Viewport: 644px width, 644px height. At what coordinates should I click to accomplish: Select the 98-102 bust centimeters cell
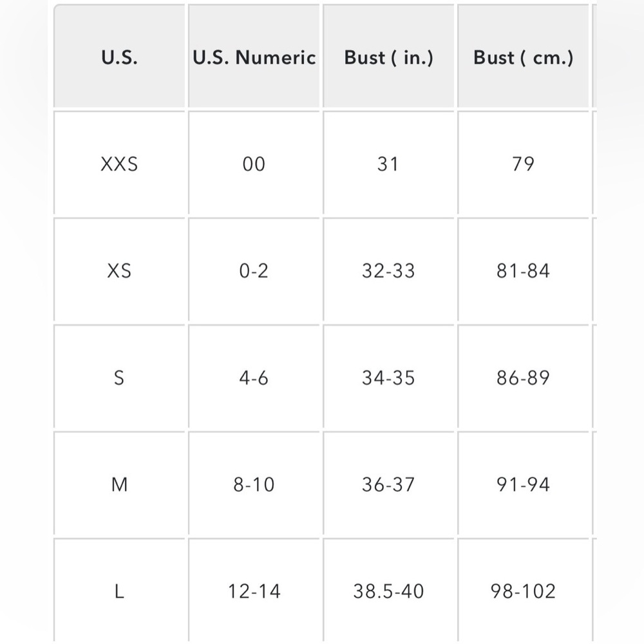coord(523,590)
